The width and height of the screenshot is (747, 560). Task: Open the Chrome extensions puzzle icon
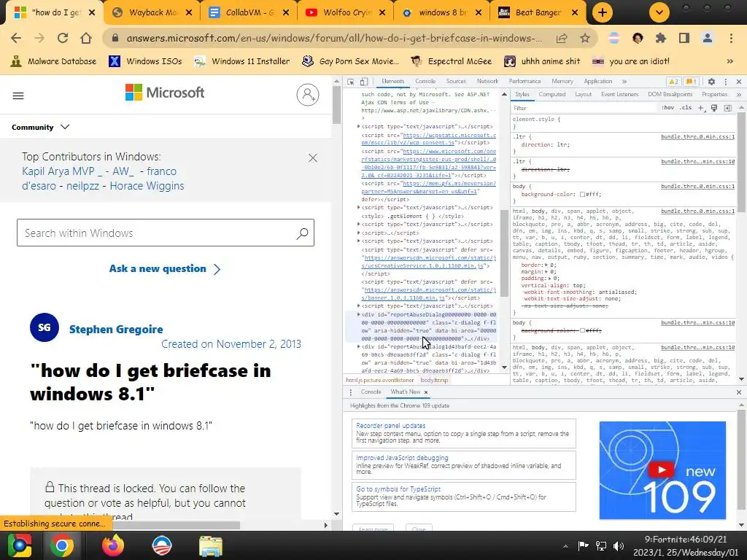click(660, 38)
